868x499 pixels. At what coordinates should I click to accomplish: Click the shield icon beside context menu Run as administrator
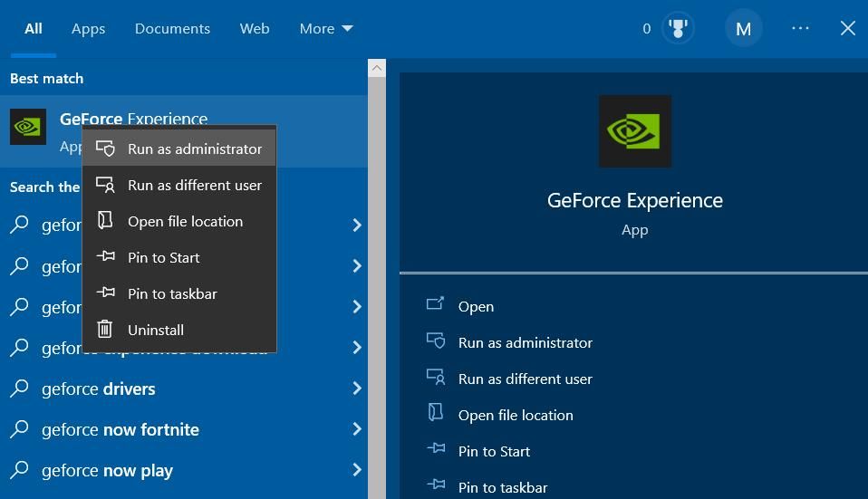[x=105, y=149]
